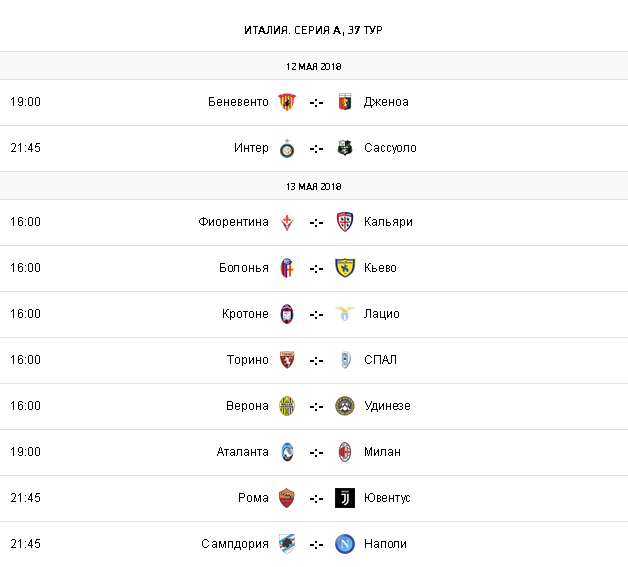Image resolution: width=628 pixels, height=567 pixels.
Task: Click the Roma club crest
Action: [x=287, y=498]
